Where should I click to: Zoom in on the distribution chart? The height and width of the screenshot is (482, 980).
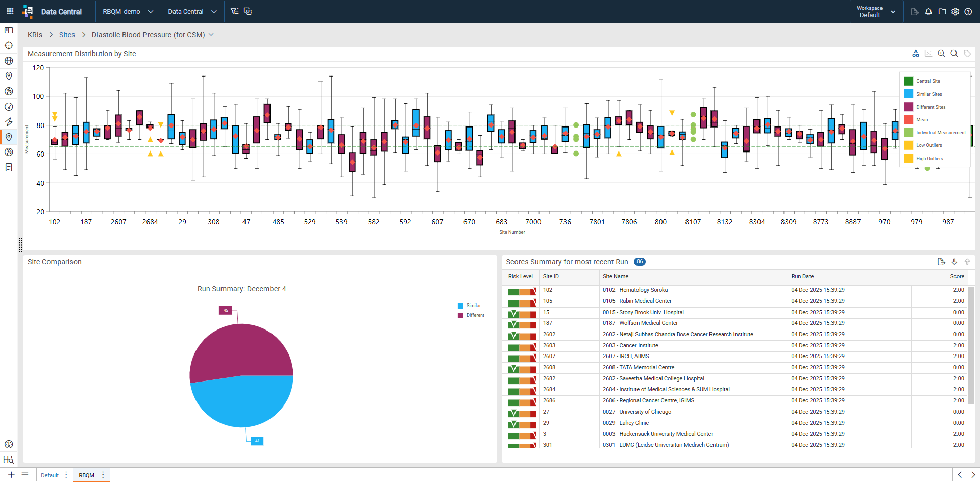coord(941,54)
